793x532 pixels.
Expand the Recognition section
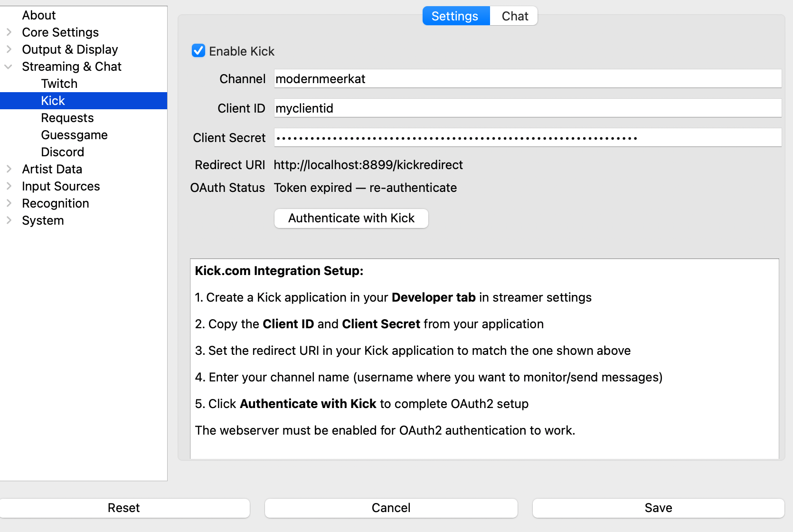click(9, 203)
